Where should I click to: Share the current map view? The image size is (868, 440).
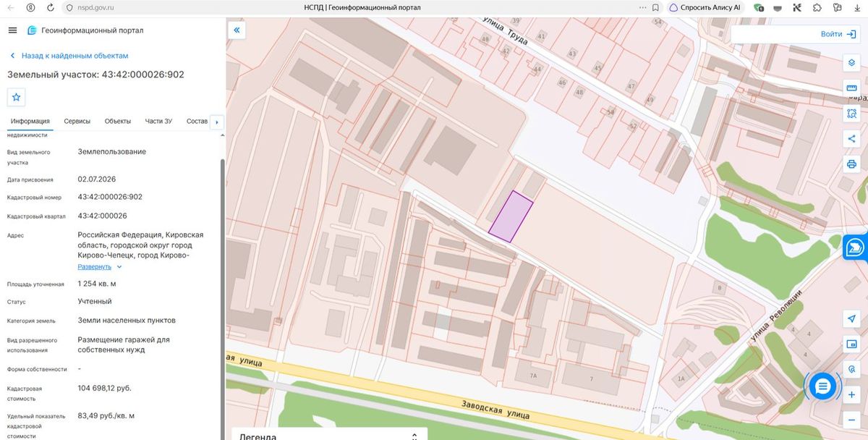[851, 139]
